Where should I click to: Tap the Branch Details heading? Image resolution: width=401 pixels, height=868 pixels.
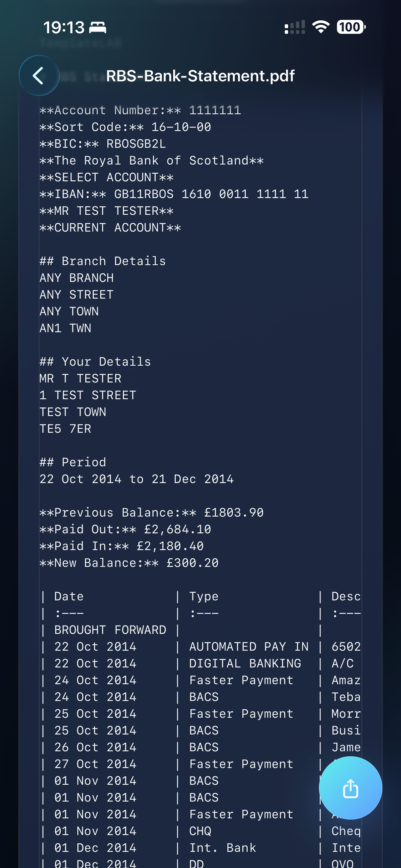[103, 261]
